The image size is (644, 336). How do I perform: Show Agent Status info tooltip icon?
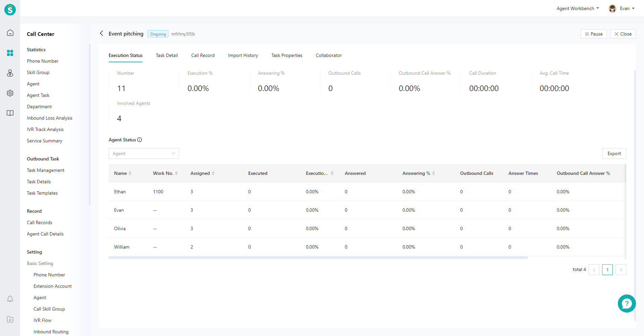(140, 140)
